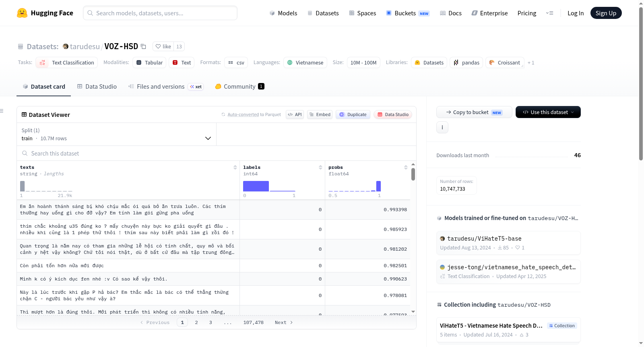The width and height of the screenshot is (644, 347).
Task: Copy dataset name with the copy icon
Action: click(x=143, y=46)
